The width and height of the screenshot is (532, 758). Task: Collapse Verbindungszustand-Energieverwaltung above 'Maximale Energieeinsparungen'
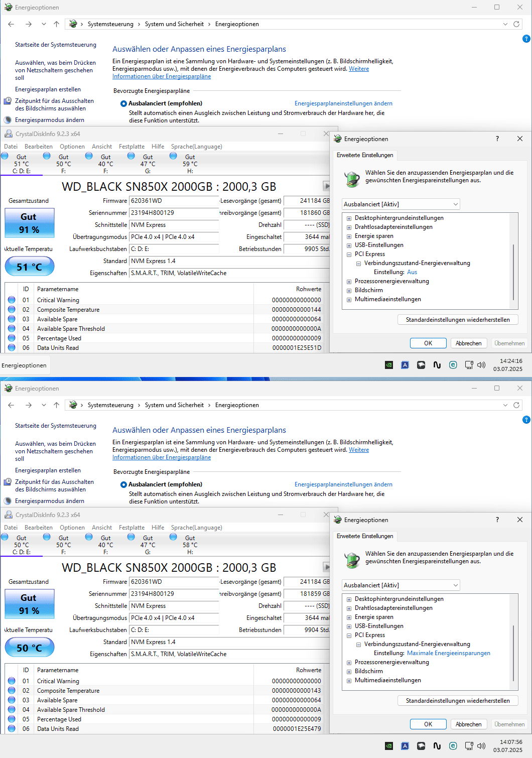tap(358, 645)
